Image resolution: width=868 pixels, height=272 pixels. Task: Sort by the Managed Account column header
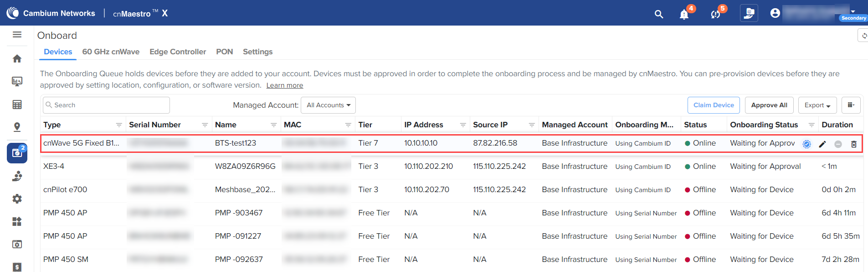click(575, 125)
